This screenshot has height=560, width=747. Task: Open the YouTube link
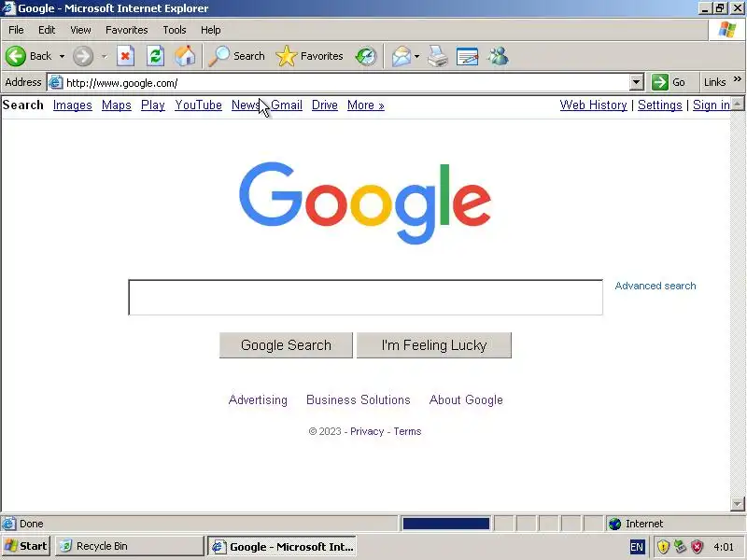[x=198, y=105]
